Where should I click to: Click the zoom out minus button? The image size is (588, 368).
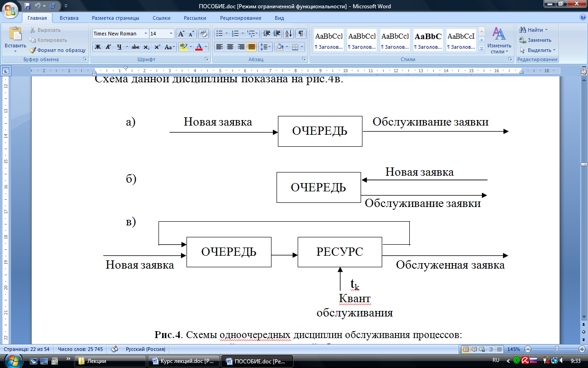coord(528,349)
